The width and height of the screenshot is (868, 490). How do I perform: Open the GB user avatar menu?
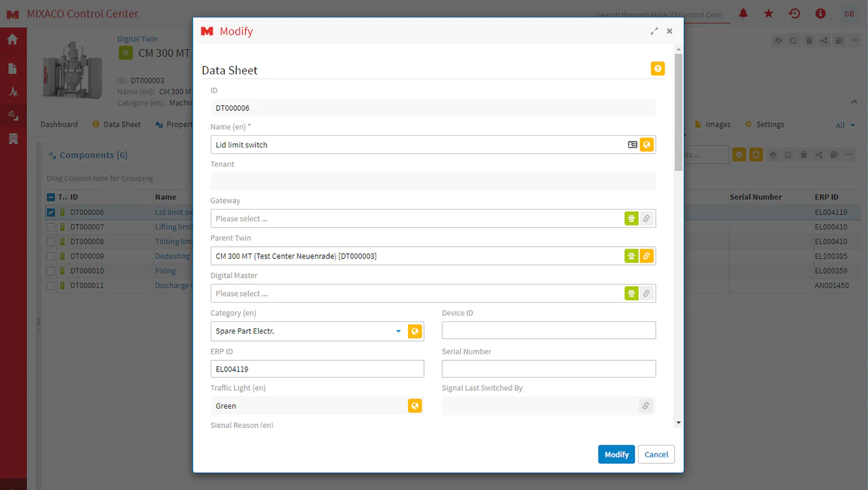(x=849, y=14)
